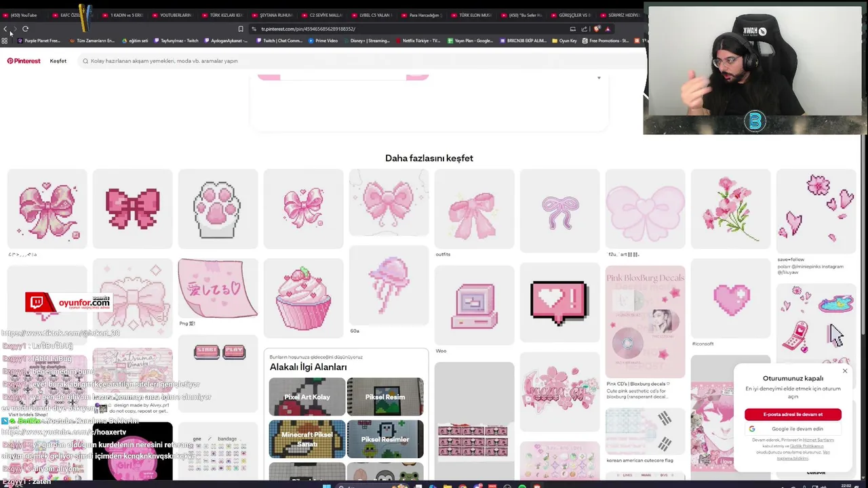Click the Brave shield icon in the address bar
This screenshot has height=488, width=868.
click(x=596, y=29)
